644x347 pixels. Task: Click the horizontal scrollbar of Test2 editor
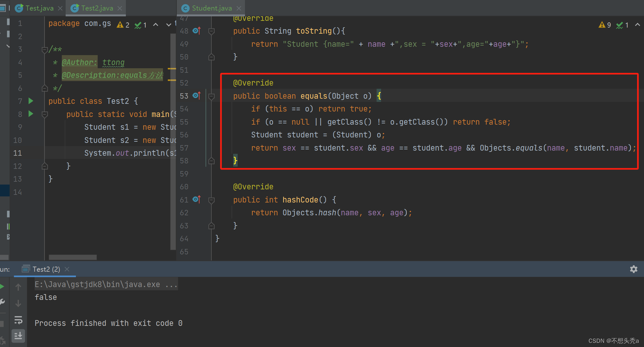coord(73,257)
